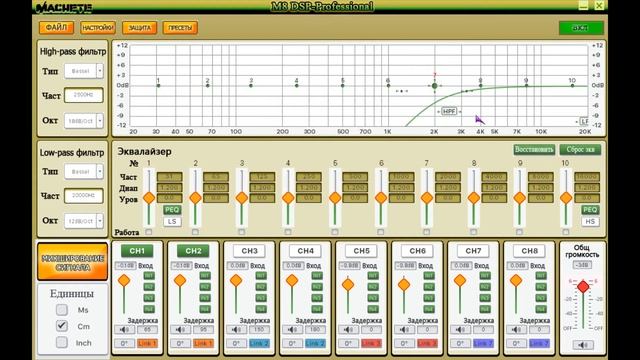
Task: Toggle IN4 input routing in CH6 strip
Action: pyautogui.click(x=429, y=309)
